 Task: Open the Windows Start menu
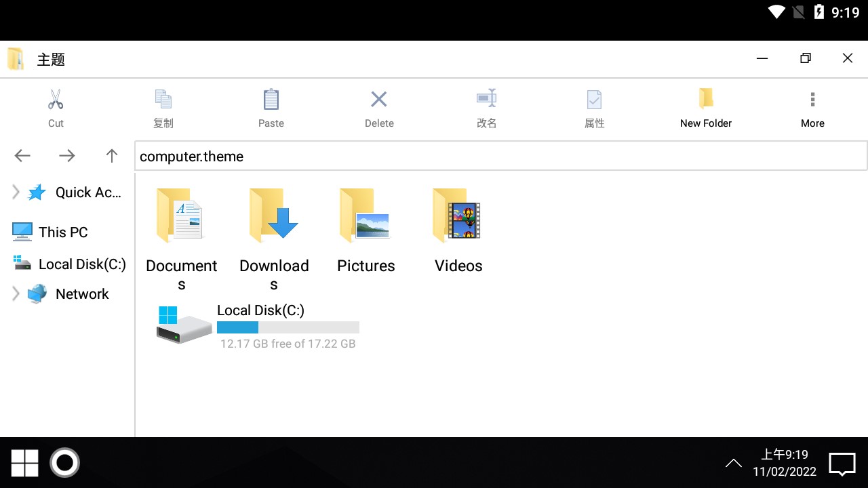pyautogui.click(x=24, y=463)
